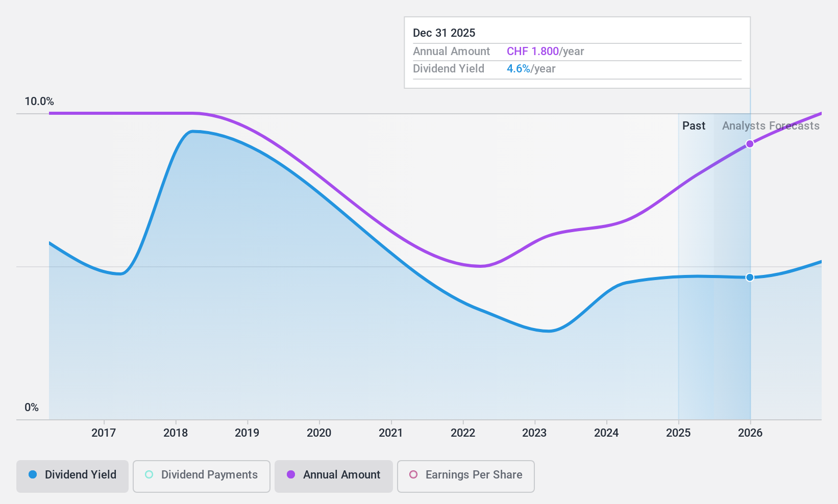The image size is (838, 504).
Task: Click the 10.0% y-axis label
Action: 39,101
